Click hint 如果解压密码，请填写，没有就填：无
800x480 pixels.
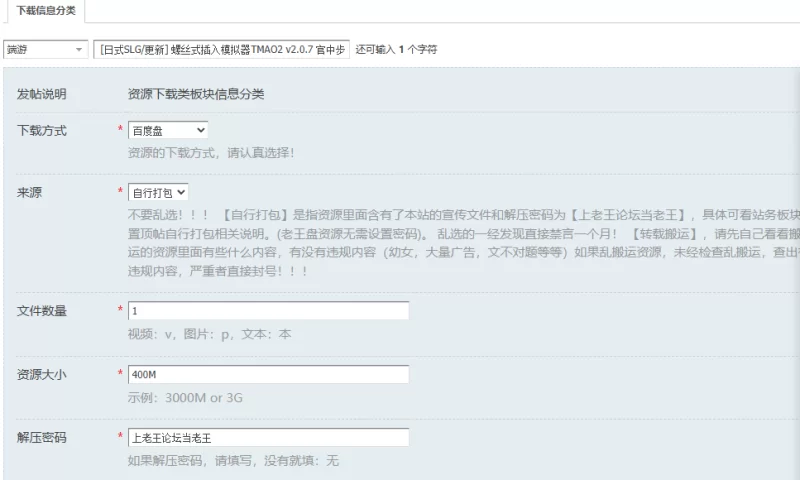[x=233, y=461]
